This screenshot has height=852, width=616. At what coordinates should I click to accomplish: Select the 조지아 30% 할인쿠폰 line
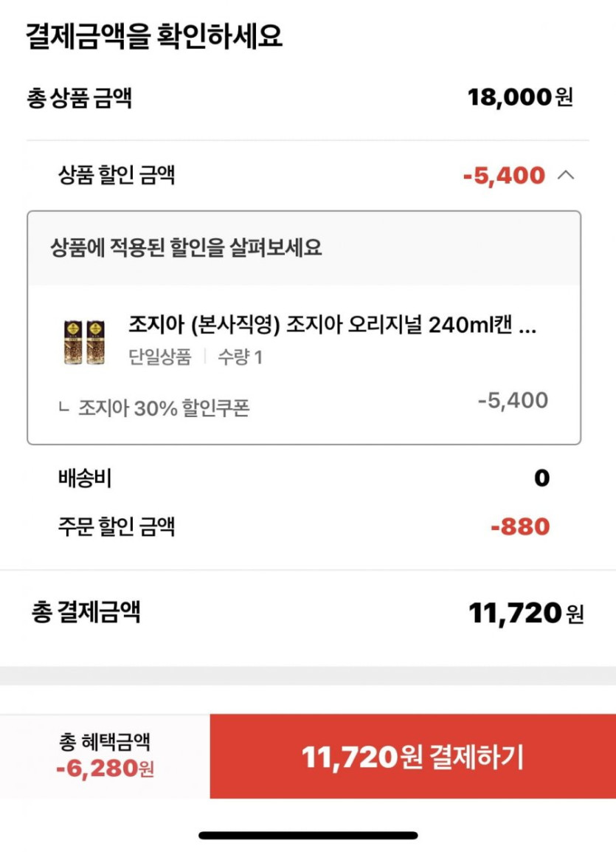click(x=164, y=408)
